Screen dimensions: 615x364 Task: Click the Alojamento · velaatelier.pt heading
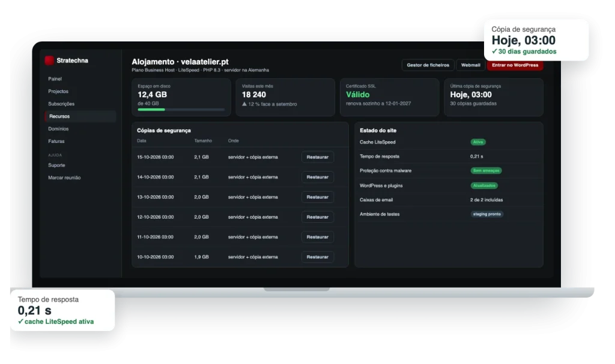pyautogui.click(x=180, y=62)
